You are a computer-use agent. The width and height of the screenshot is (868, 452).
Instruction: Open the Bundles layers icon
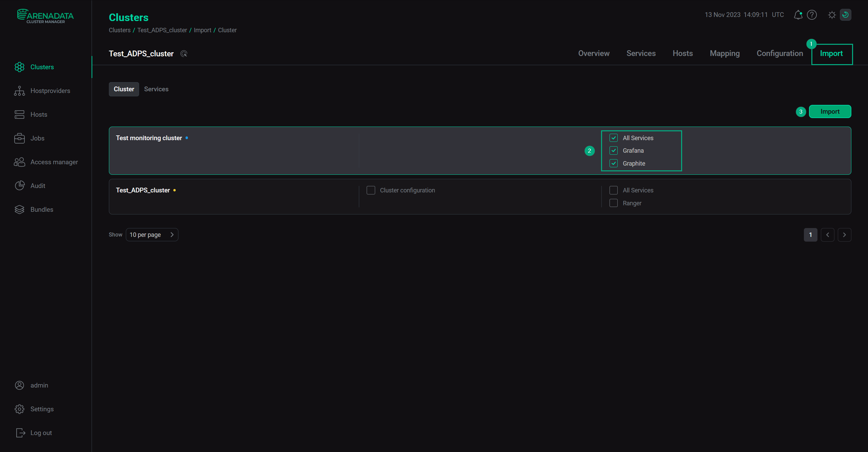pyautogui.click(x=20, y=209)
